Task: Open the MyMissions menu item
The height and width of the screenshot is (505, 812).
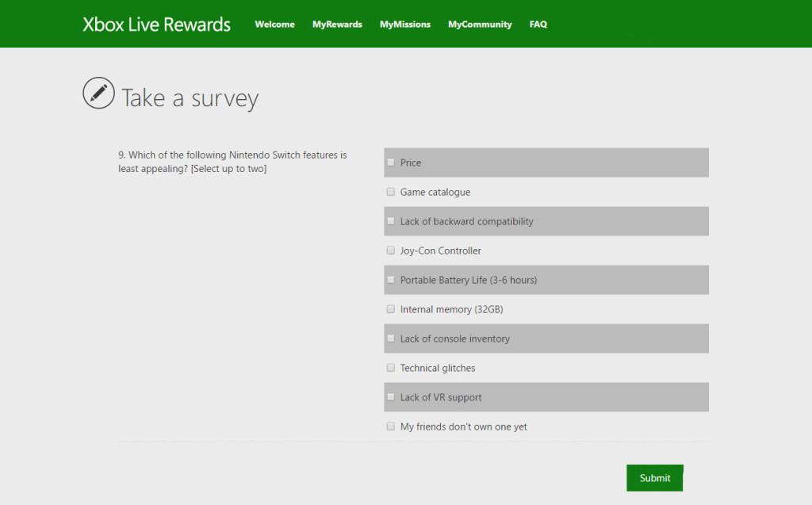Action: (x=405, y=25)
